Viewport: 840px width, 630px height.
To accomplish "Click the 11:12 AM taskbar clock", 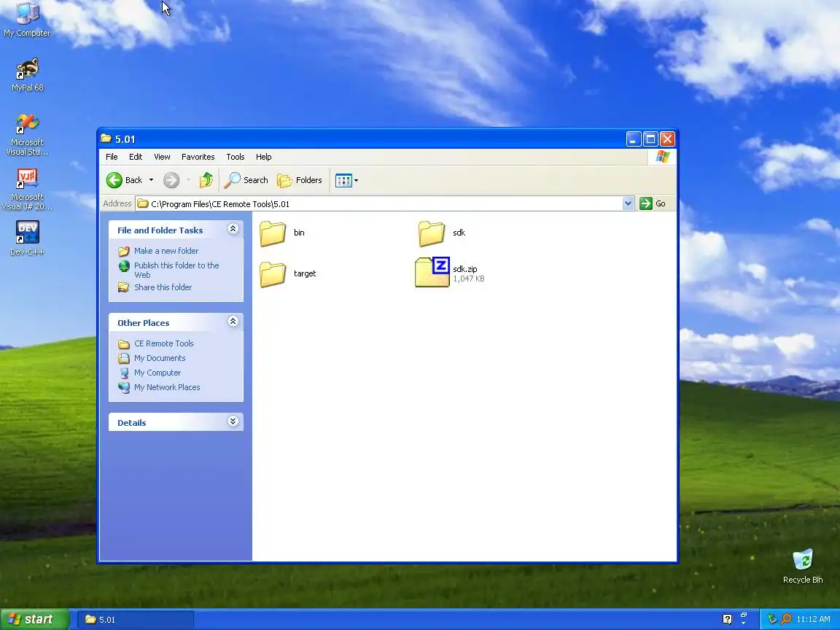I will (x=813, y=619).
